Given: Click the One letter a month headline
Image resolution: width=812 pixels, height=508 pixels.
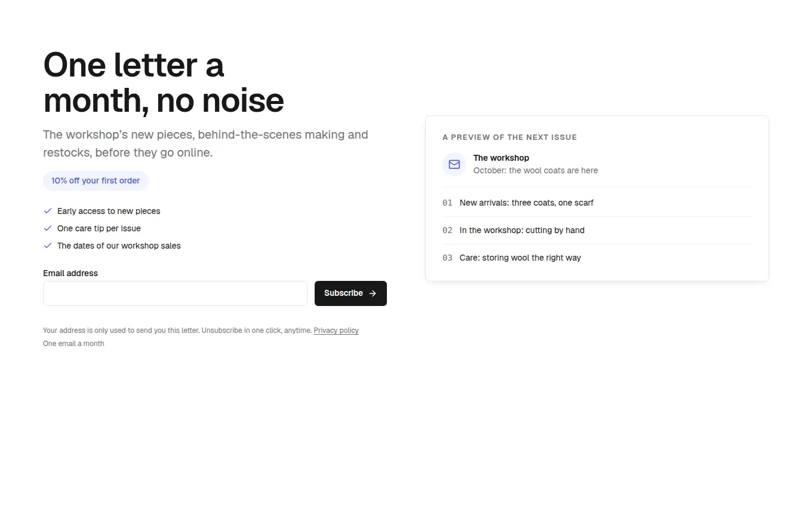Looking at the screenshot, I should click(x=164, y=82).
